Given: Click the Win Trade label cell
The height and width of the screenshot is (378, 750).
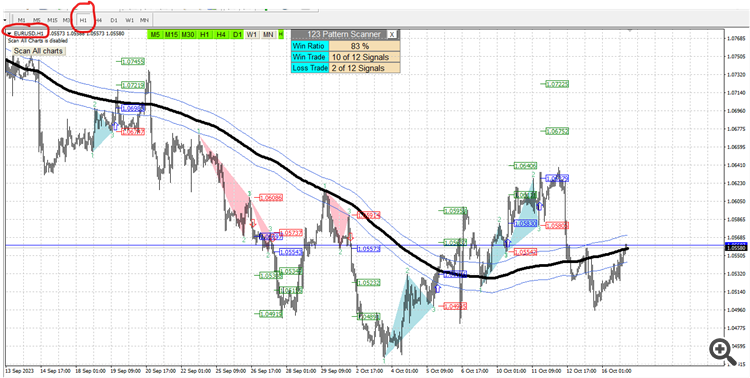Looking at the screenshot, I should [310, 57].
